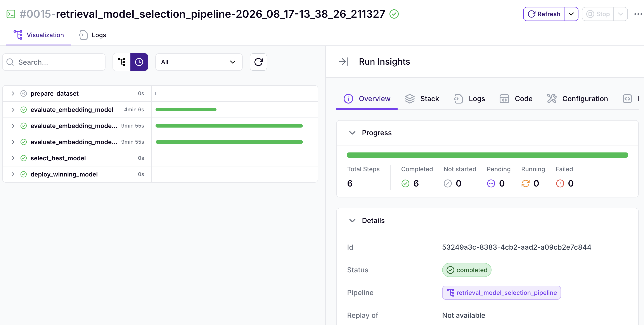The width and height of the screenshot is (644, 325).
Task: Click the completed icon of select_best_model
Action: click(24, 158)
